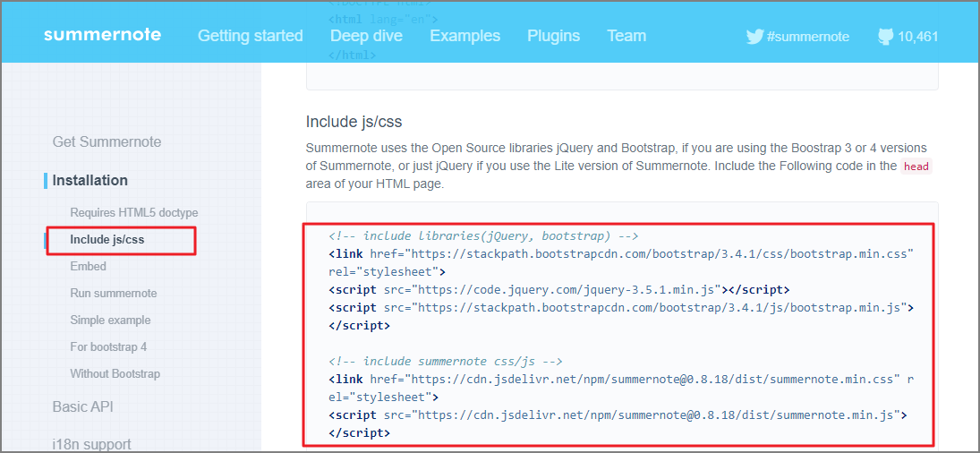Screen dimensions: 980x453
Task: Open GitHub star count 10,461
Action: point(918,37)
